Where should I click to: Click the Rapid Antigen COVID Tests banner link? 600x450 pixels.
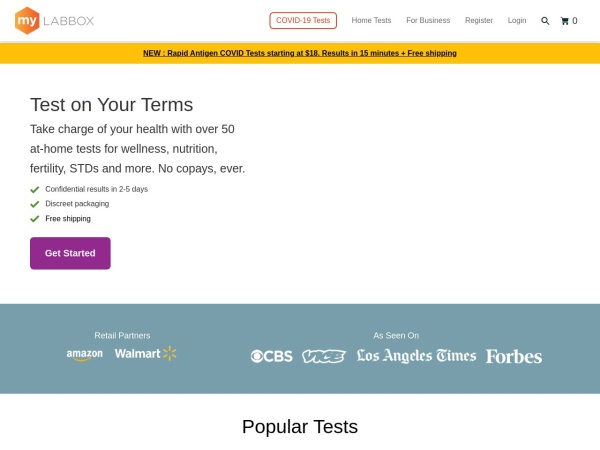click(300, 53)
